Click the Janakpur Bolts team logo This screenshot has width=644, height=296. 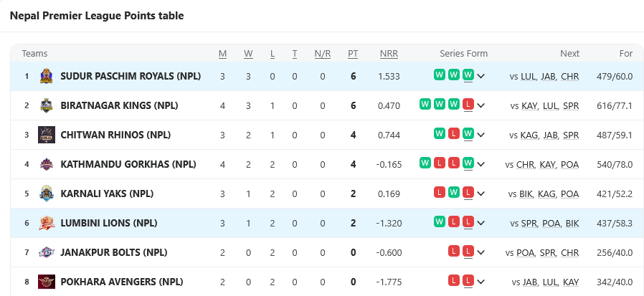[x=47, y=252]
